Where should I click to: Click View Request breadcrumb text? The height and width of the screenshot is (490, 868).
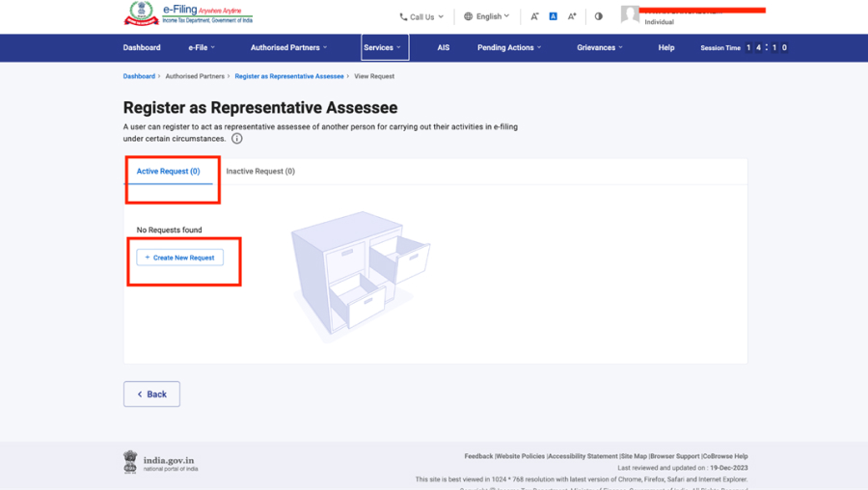click(374, 76)
